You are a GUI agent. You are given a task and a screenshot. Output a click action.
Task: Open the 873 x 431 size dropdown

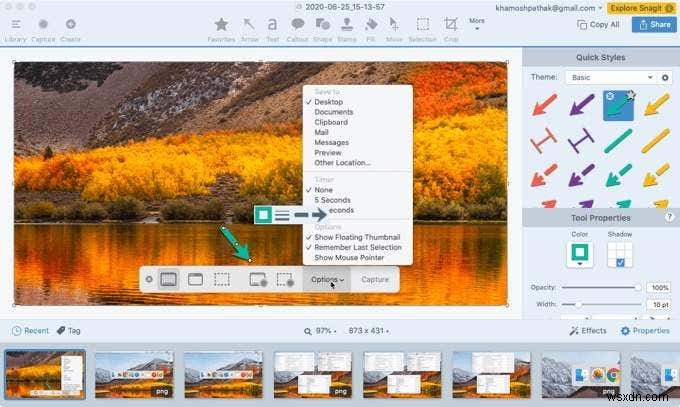(368, 331)
